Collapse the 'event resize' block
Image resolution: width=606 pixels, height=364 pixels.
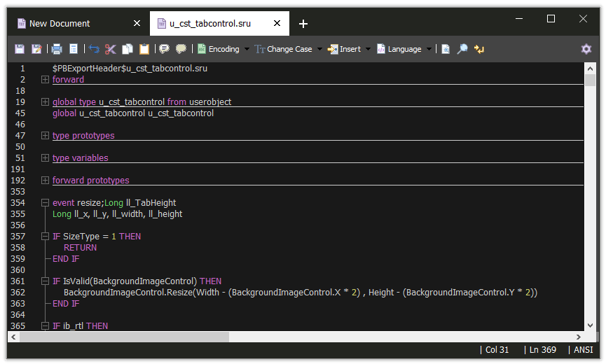(x=45, y=203)
